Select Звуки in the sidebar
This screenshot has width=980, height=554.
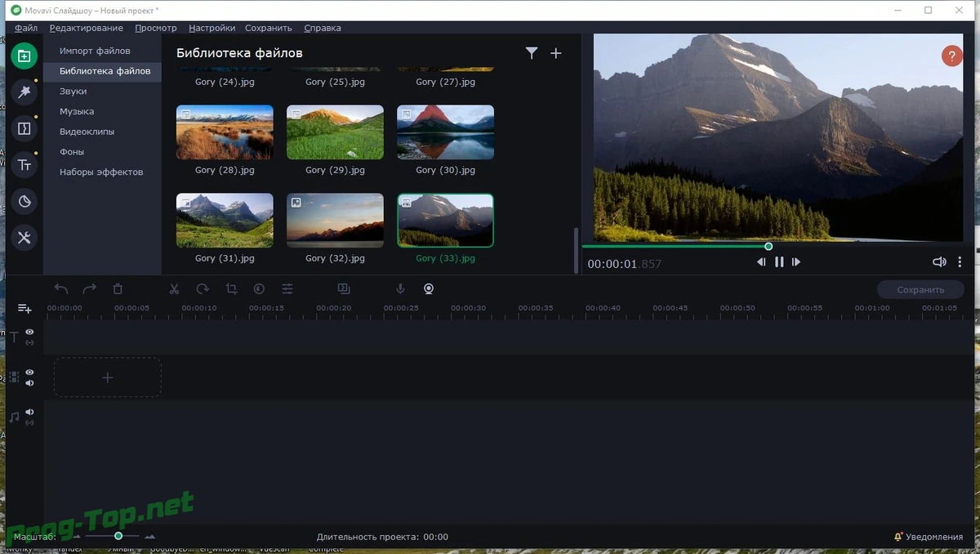[x=73, y=92]
